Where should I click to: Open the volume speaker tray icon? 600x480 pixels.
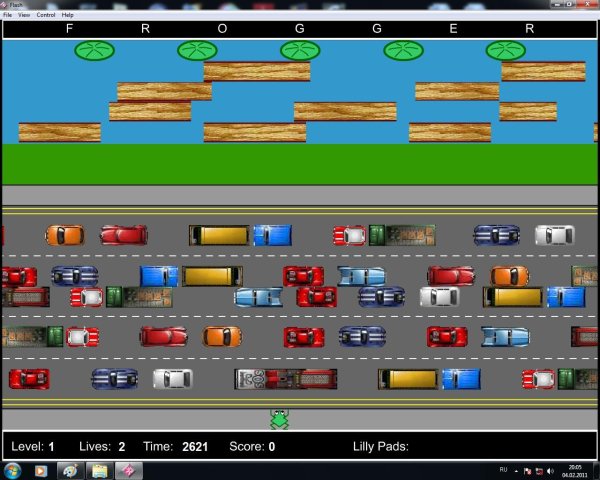(550, 471)
